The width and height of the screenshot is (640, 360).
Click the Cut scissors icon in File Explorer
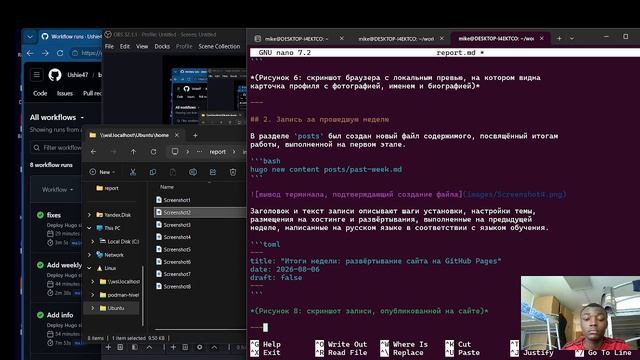point(133,172)
